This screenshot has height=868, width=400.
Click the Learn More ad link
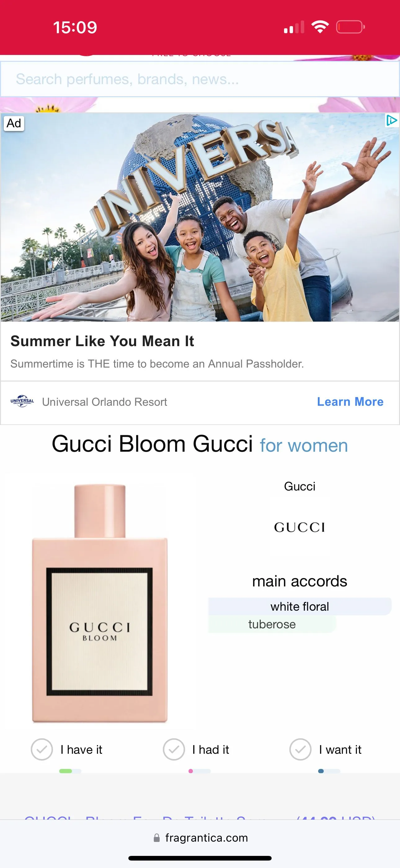pos(350,402)
